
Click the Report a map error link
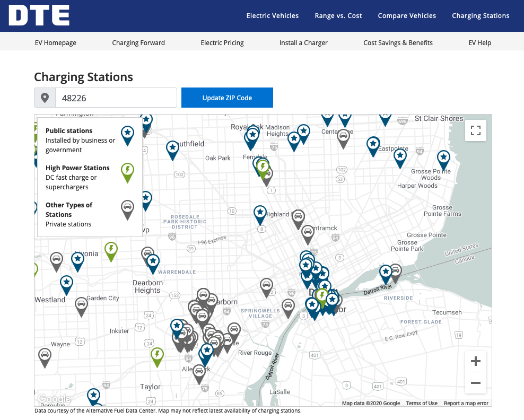(466, 403)
